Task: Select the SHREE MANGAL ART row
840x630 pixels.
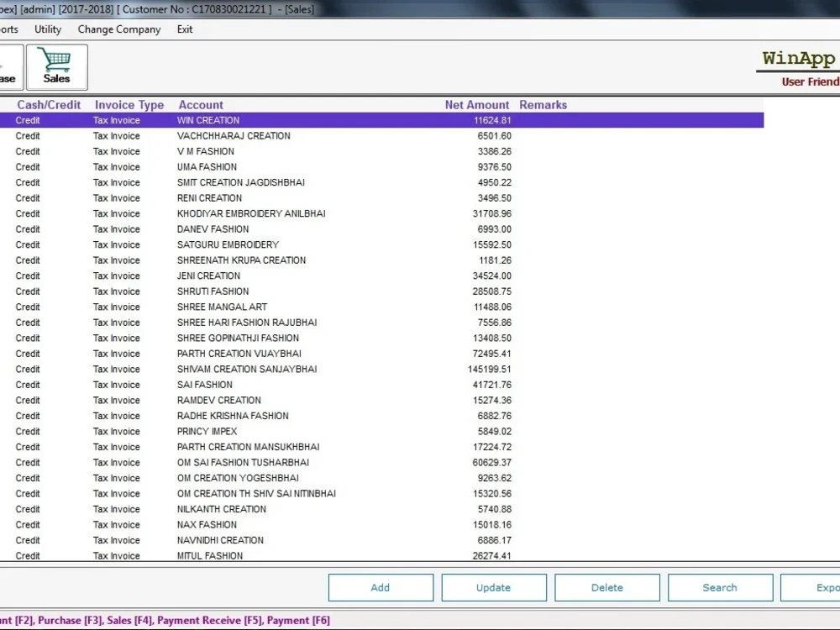Action: coord(381,307)
